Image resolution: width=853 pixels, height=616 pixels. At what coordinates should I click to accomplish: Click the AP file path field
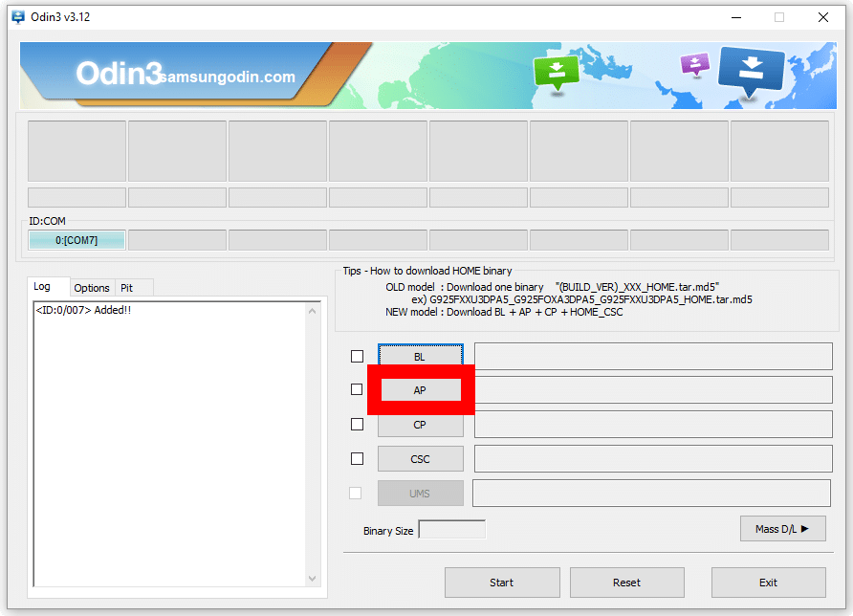(x=653, y=390)
